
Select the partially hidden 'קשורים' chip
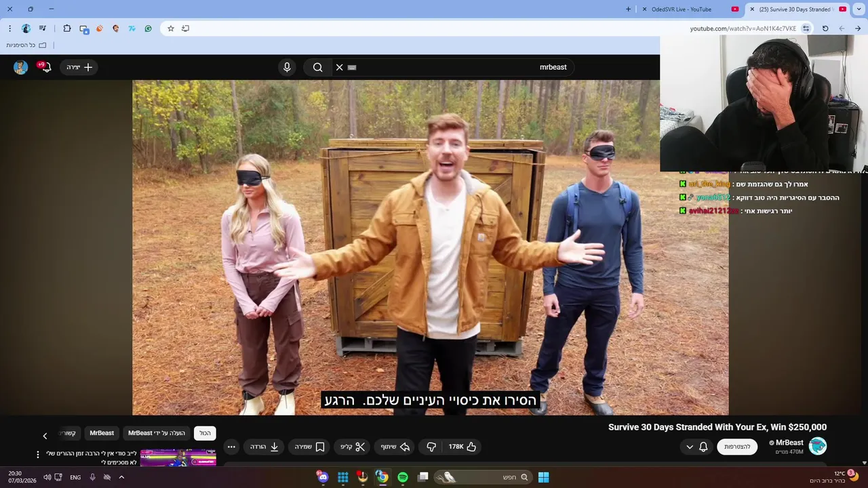click(x=69, y=433)
